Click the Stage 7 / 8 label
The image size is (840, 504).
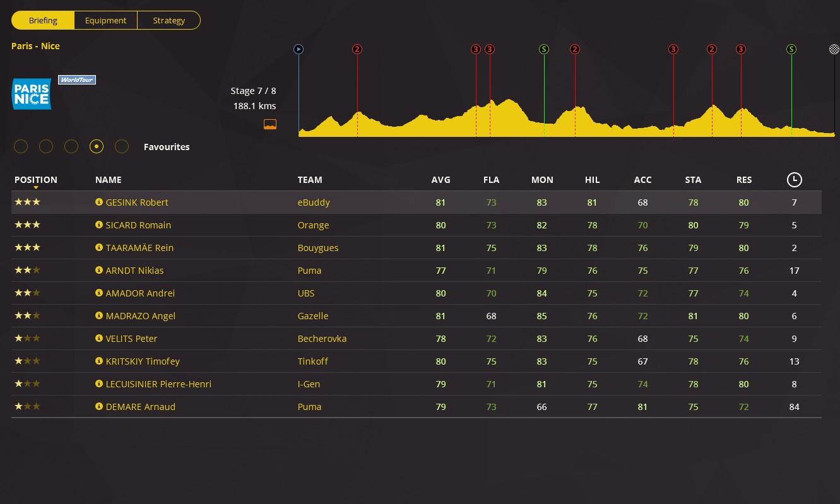tap(253, 91)
